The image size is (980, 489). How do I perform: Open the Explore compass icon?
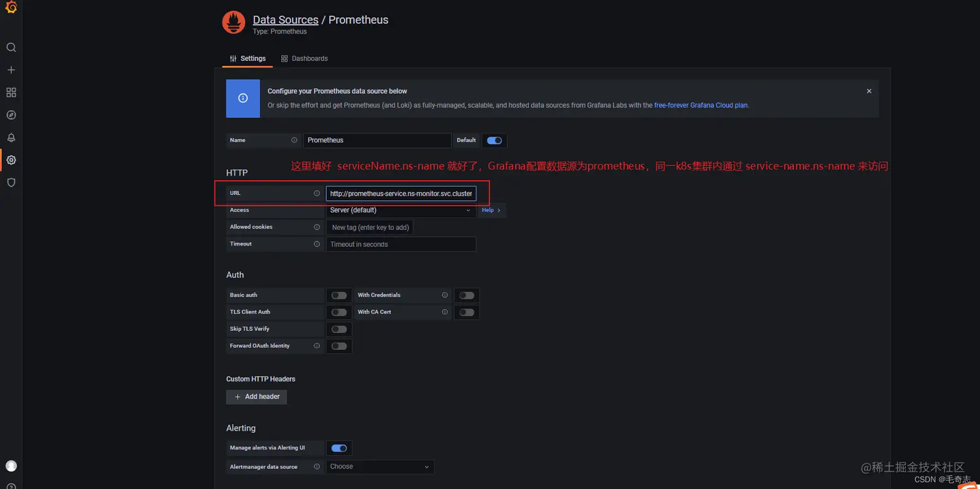11,115
